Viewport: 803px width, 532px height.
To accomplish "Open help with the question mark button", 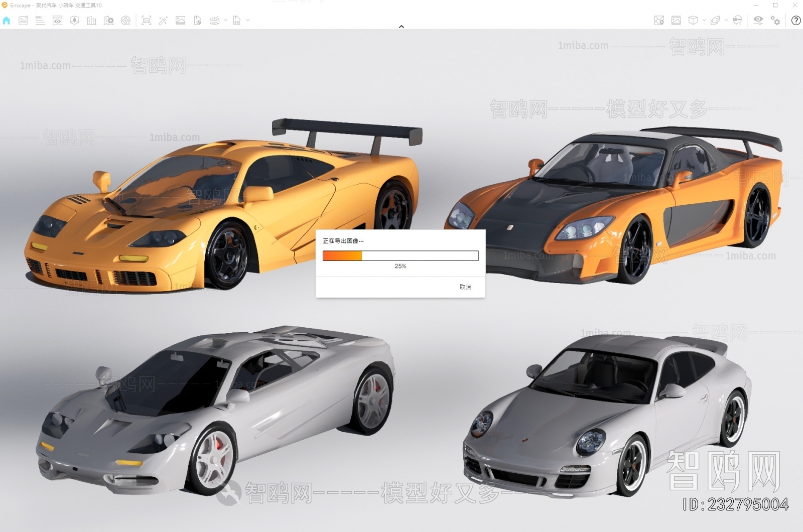I will [796, 21].
